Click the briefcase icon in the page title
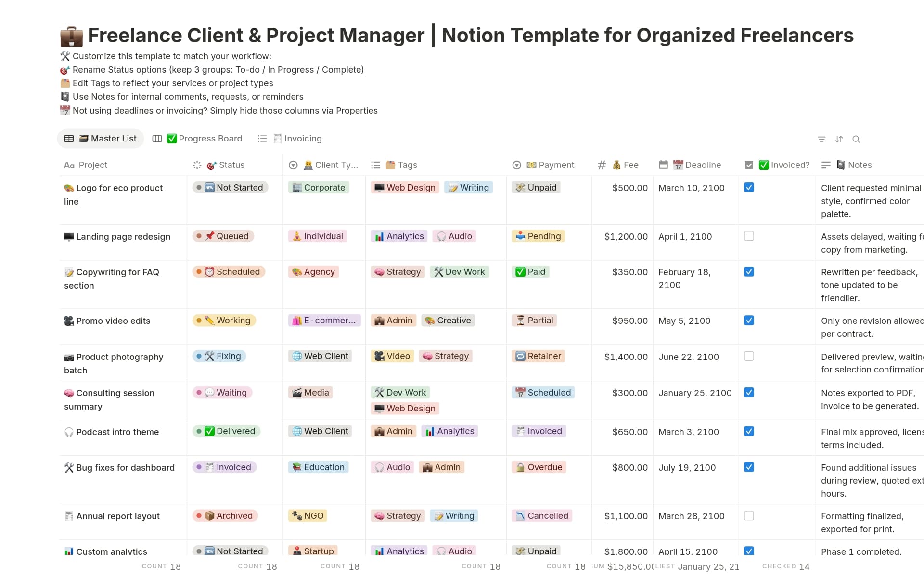The height and width of the screenshot is (577, 924). (x=71, y=35)
